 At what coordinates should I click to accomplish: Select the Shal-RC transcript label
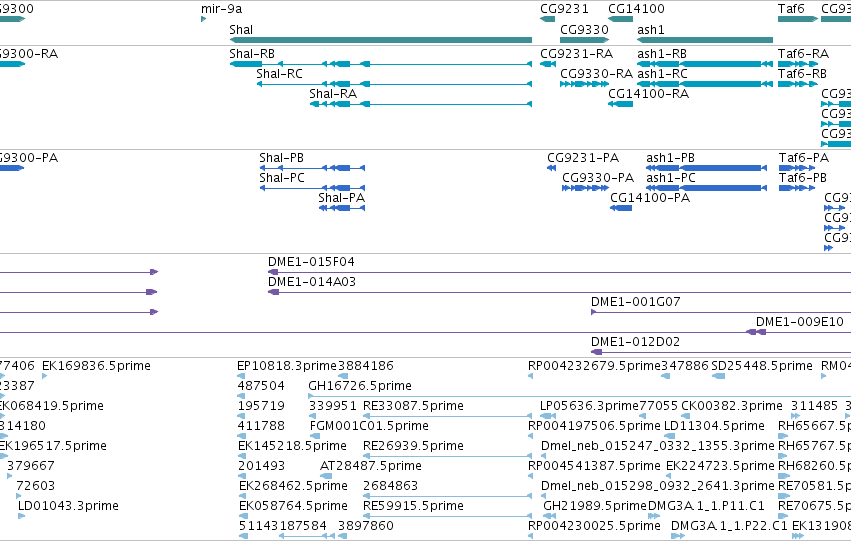pos(279,74)
